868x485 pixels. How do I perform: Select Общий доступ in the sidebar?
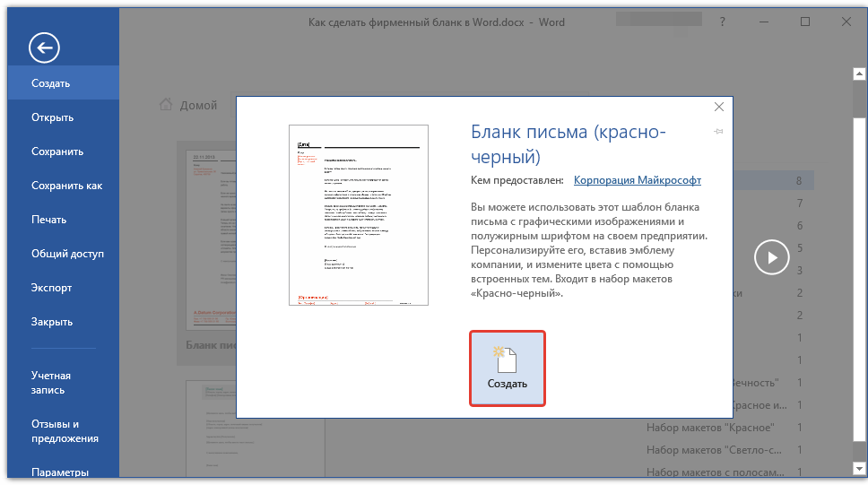click(x=67, y=254)
